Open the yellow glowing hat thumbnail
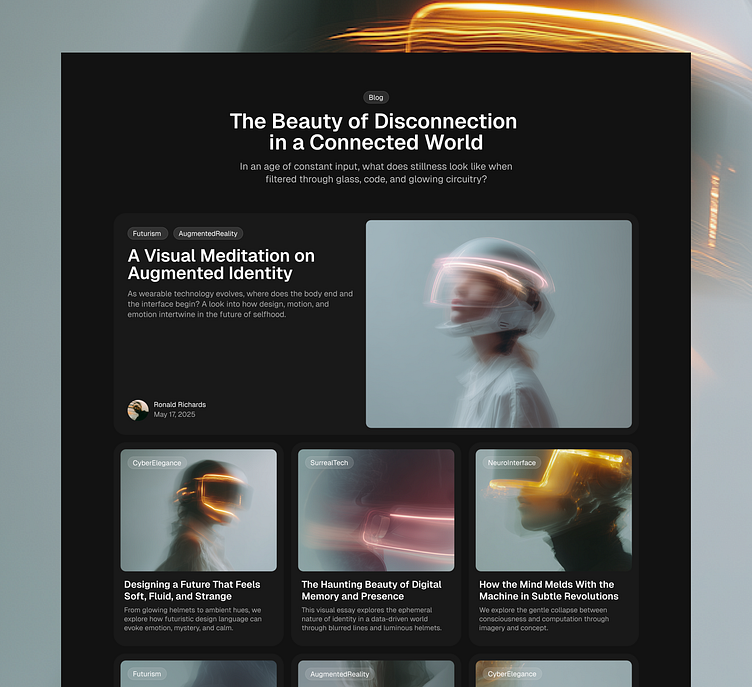The width and height of the screenshot is (752, 687). pyautogui.click(x=553, y=510)
